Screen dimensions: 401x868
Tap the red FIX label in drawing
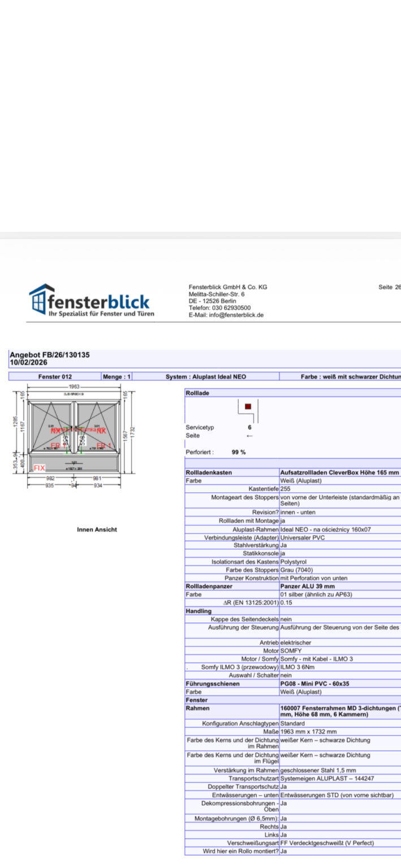click(x=39, y=468)
